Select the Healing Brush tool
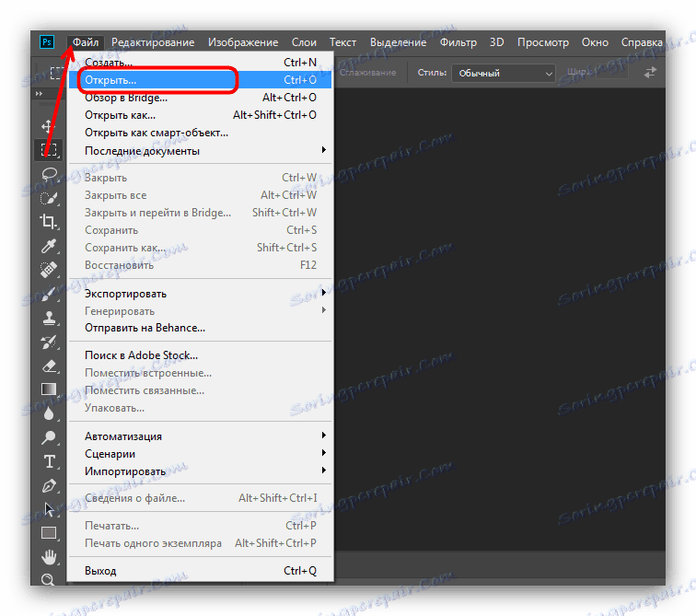The width and height of the screenshot is (696, 616). [49, 269]
